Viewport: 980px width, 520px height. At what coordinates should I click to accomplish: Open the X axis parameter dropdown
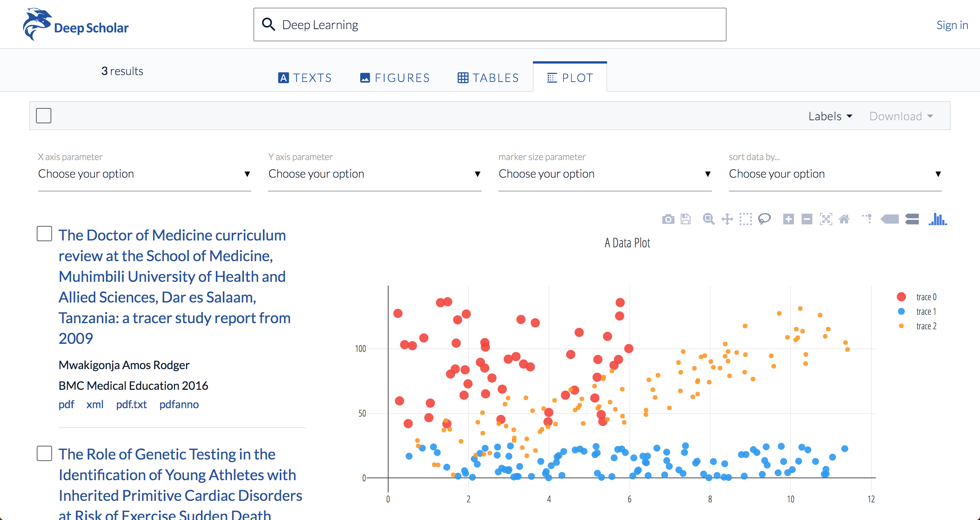(144, 174)
